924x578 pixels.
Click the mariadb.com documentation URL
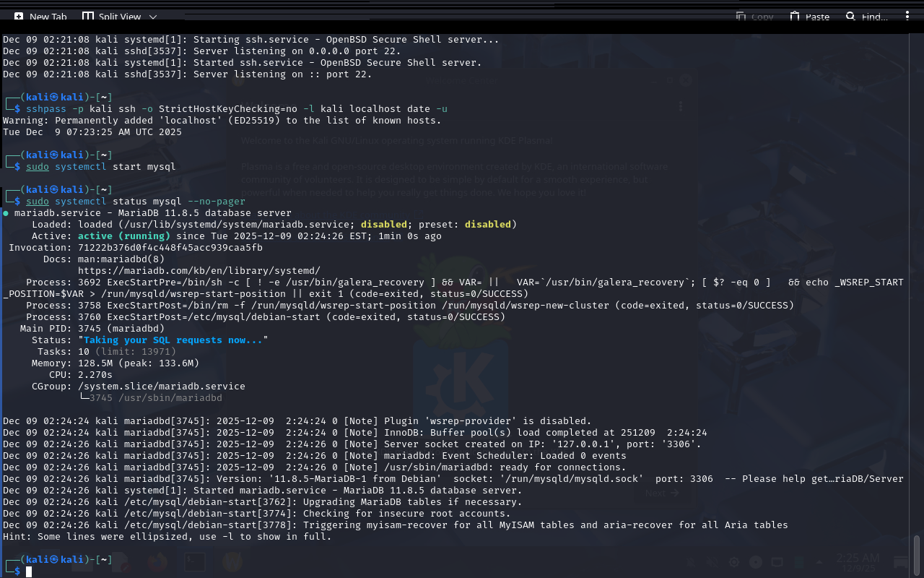(x=199, y=270)
